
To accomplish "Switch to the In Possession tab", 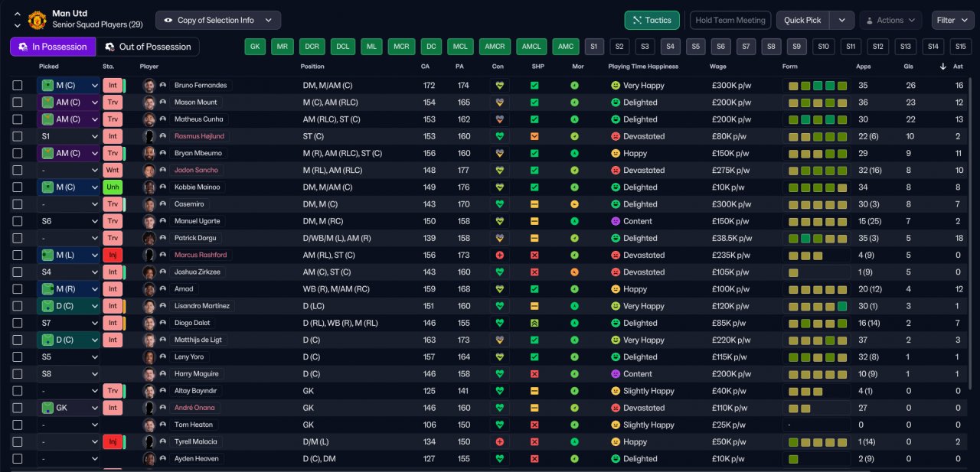I will point(53,47).
